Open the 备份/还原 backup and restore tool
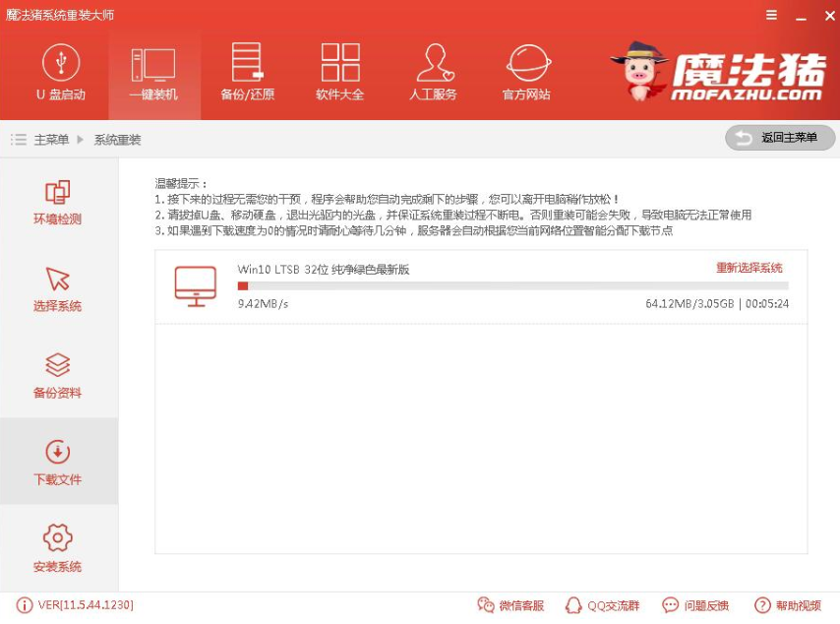This screenshot has height=624, width=840. pyautogui.click(x=246, y=74)
